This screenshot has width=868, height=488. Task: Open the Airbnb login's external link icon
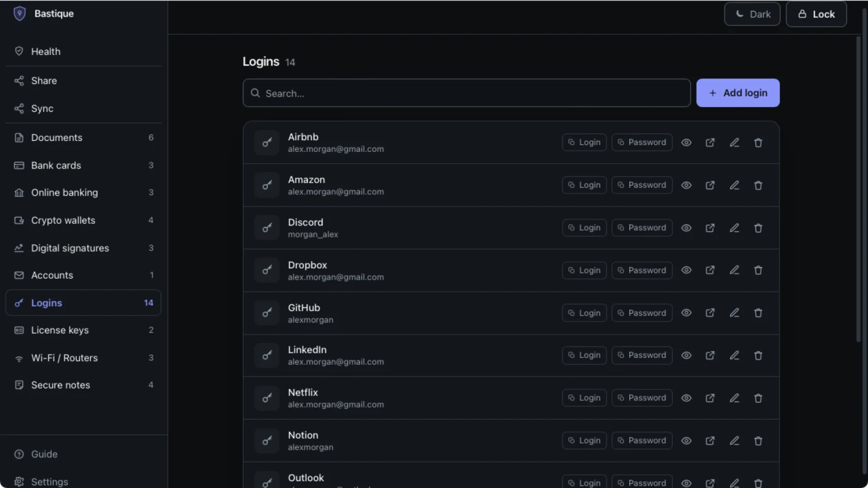tap(710, 143)
